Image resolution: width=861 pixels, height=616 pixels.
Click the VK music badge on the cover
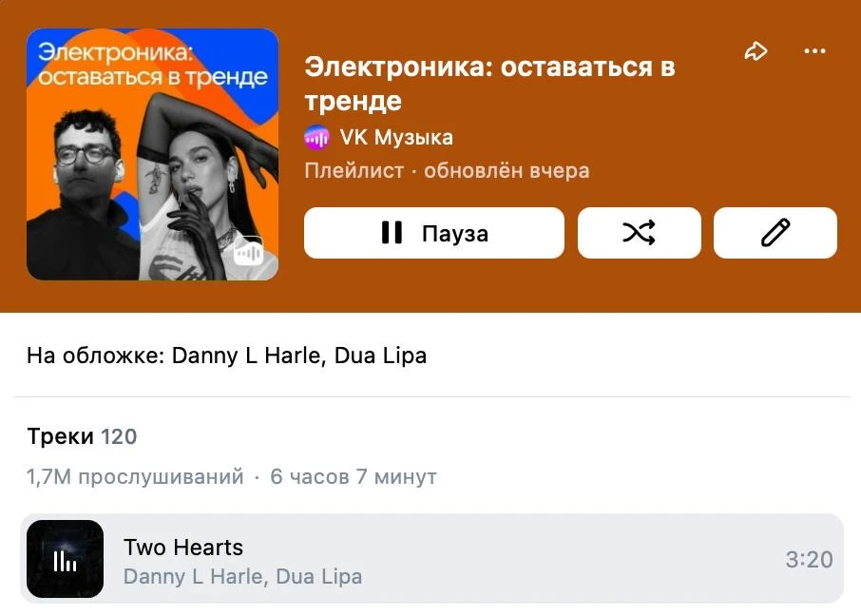[248, 251]
